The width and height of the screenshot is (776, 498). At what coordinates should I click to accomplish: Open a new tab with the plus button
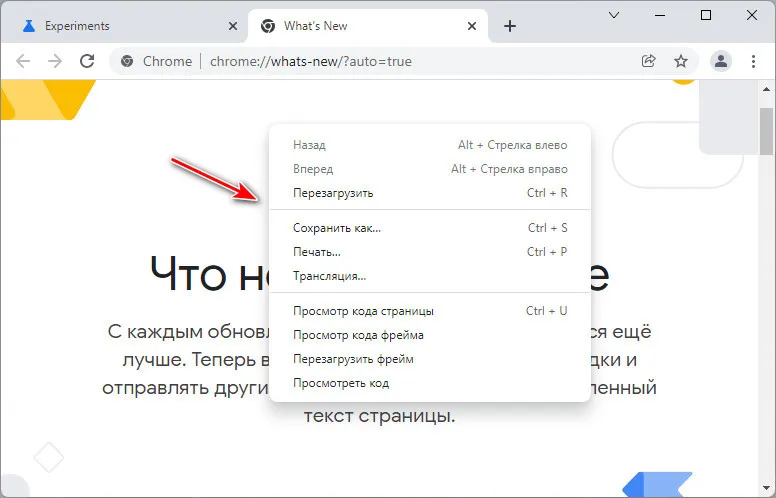510,26
